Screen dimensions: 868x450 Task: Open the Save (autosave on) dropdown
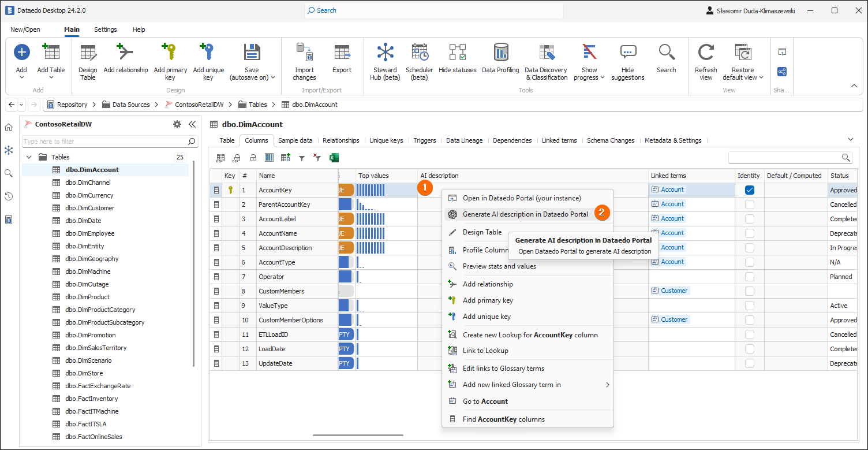[273, 77]
